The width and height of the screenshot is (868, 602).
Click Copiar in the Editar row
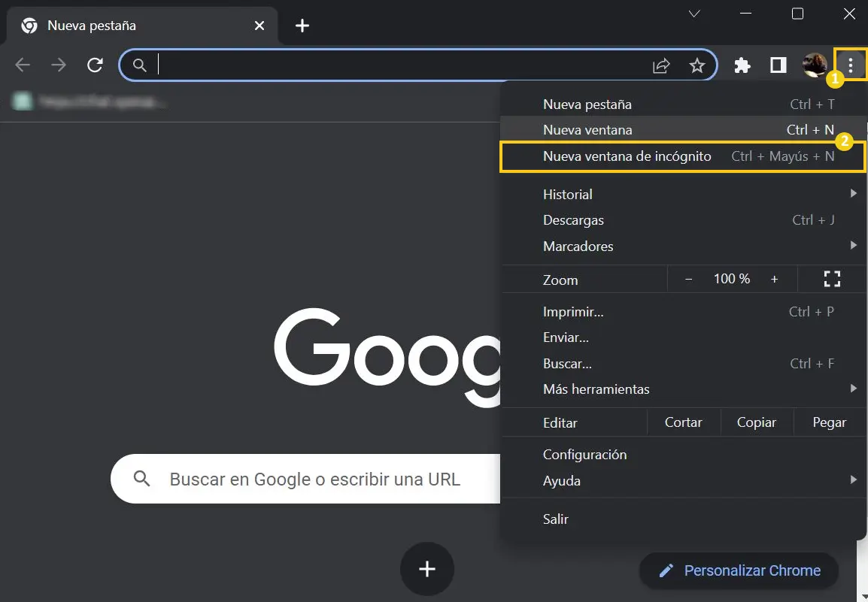[757, 422]
